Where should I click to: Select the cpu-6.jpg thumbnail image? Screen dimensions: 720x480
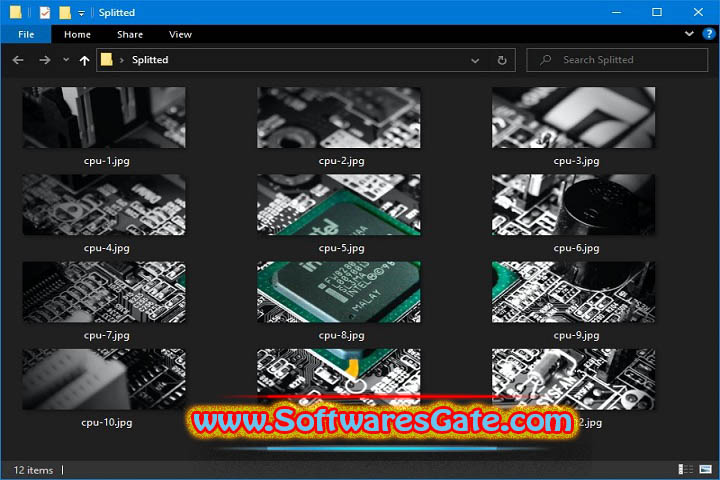click(x=574, y=205)
